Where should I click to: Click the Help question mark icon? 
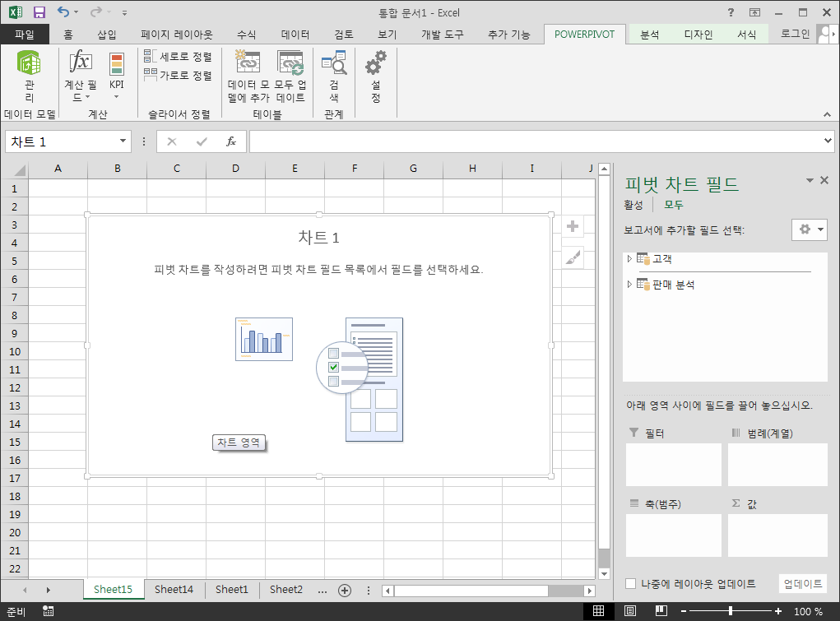(x=731, y=12)
